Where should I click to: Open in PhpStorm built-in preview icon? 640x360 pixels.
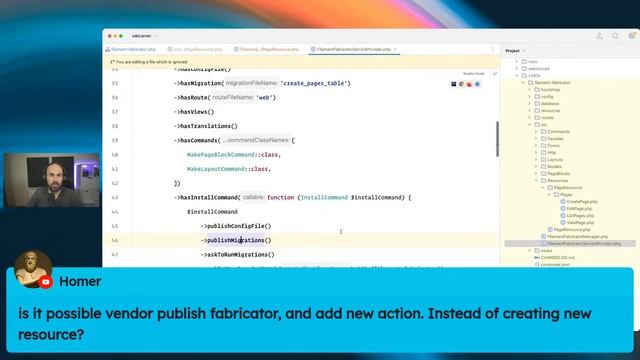coord(453,84)
